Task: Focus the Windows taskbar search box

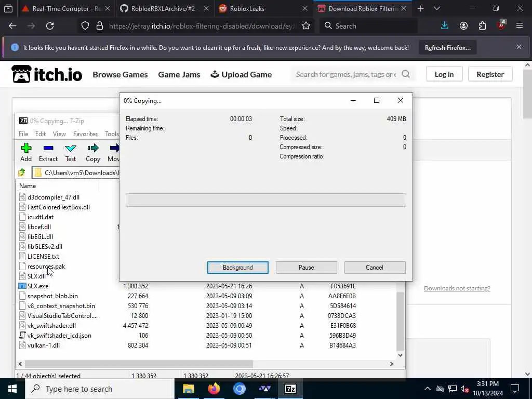Action: (100, 389)
